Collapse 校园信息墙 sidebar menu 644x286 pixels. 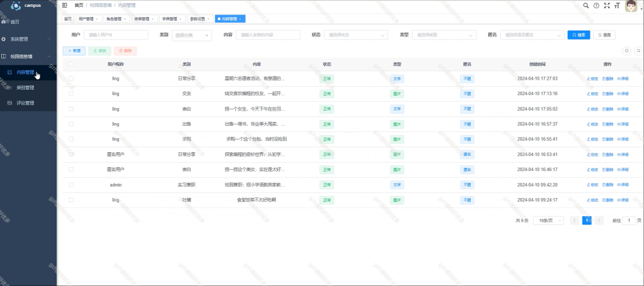coord(28,56)
